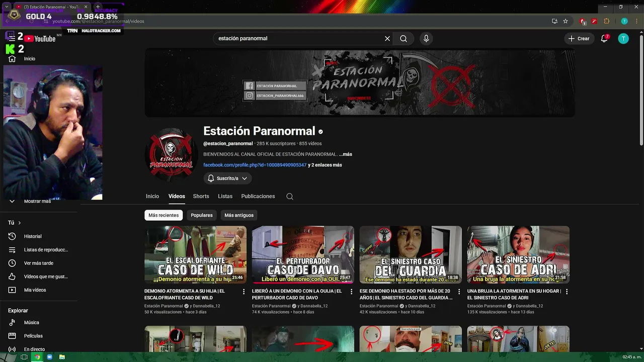Switch to the Publicaciones channel tab
The height and width of the screenshot is (362, 644).
(x=258, y=197)
